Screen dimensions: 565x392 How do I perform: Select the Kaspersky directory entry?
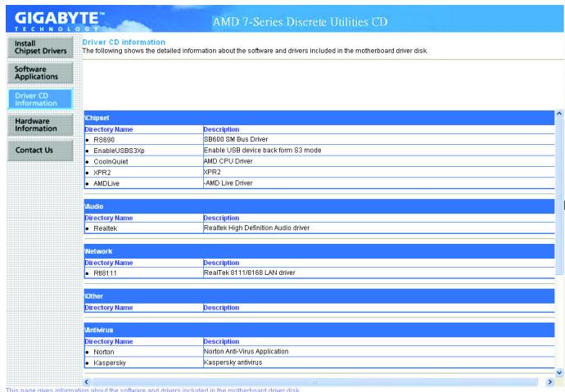coord(110,363)
